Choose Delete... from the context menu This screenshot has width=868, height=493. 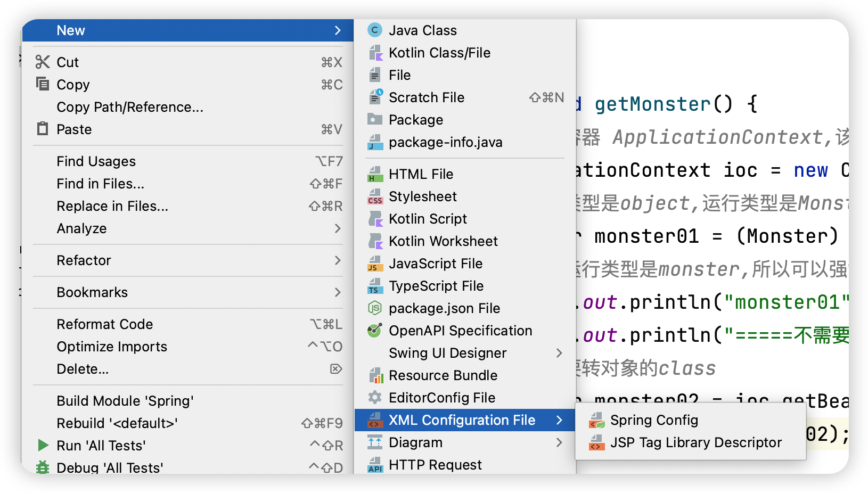[188, 369]
